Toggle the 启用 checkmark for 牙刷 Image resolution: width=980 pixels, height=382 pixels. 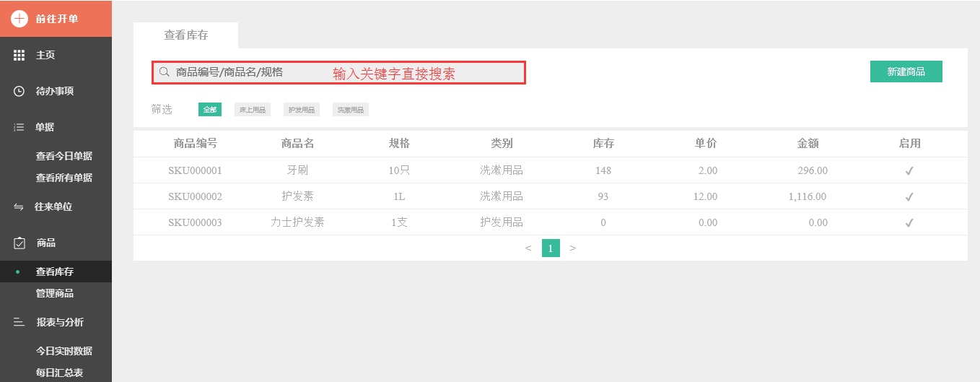pyautogui.click(x=909, y=171)
